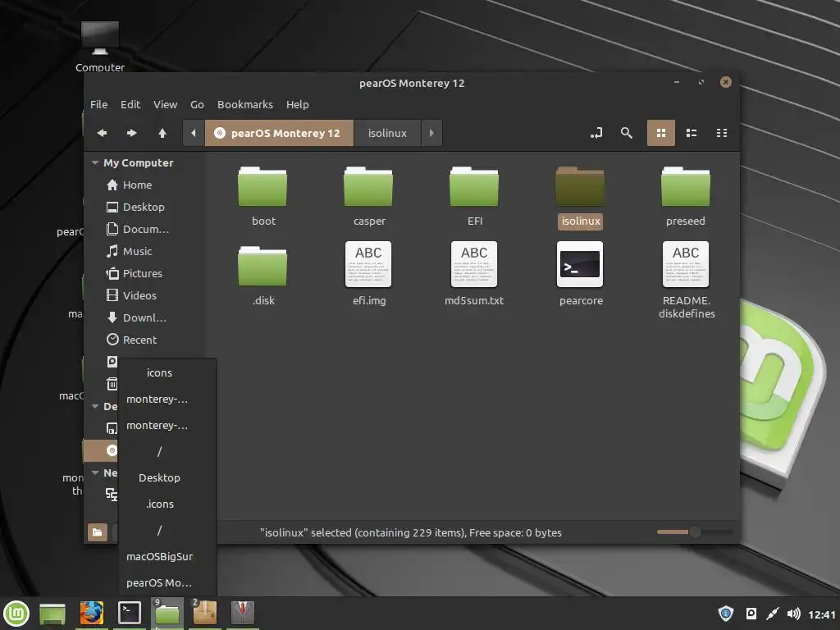Open the Bookmarks menu

pos(244,104)
